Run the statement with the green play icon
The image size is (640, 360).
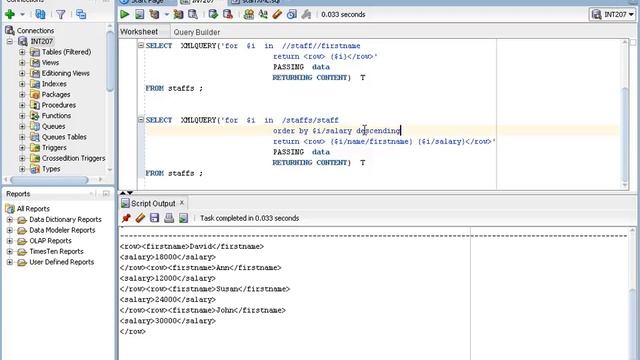[124, 14]
